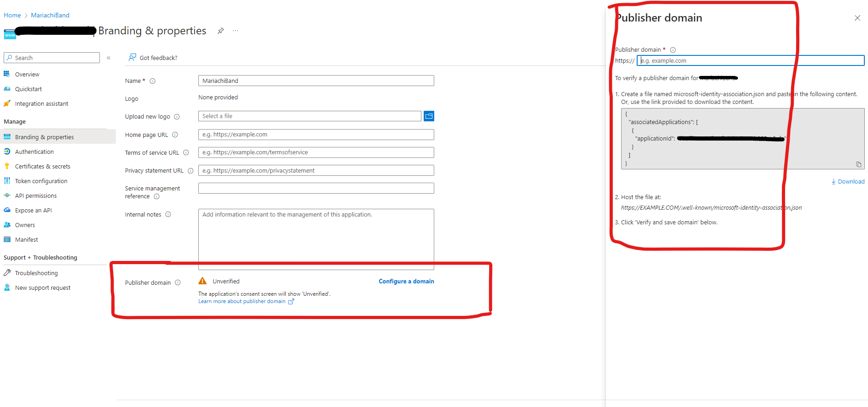Screen dimensions: 868x407
Task: Click the Home breadcrumb link
Action: pos(12,15)
